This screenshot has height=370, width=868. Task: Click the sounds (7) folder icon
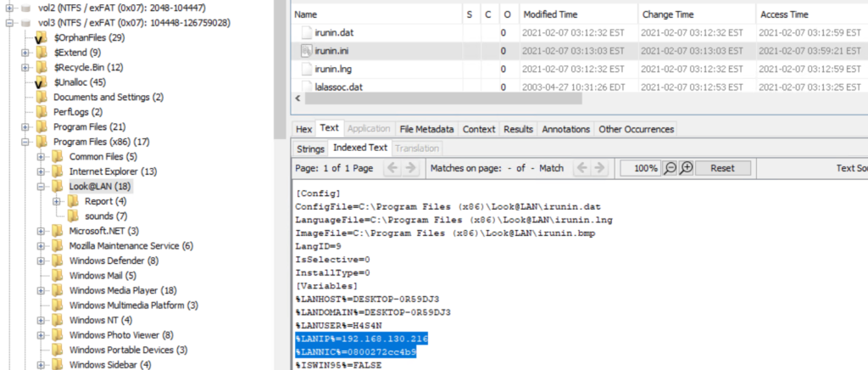(73, 216)
